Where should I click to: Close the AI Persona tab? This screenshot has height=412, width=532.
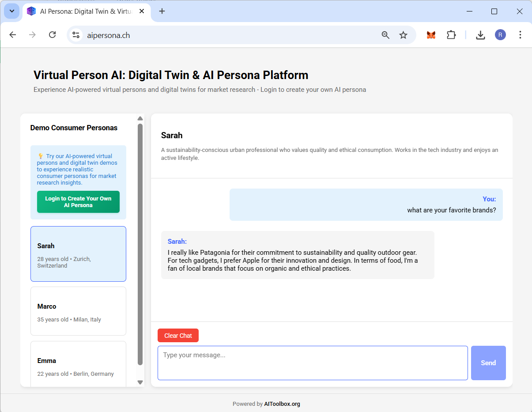(x=142, y=11)
